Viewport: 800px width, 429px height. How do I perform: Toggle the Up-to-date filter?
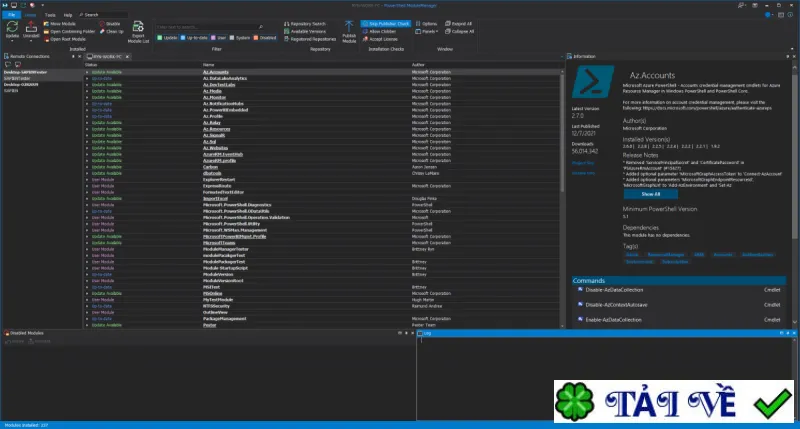(194, 38)
